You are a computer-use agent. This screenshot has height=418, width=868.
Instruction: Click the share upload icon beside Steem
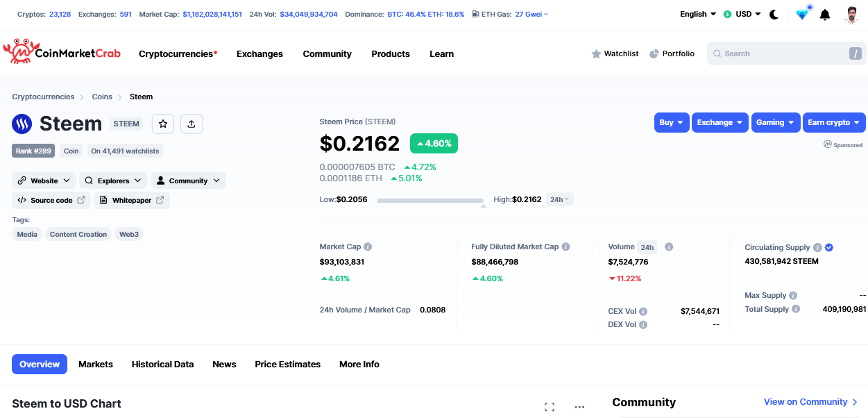click(x=192, y=124)
